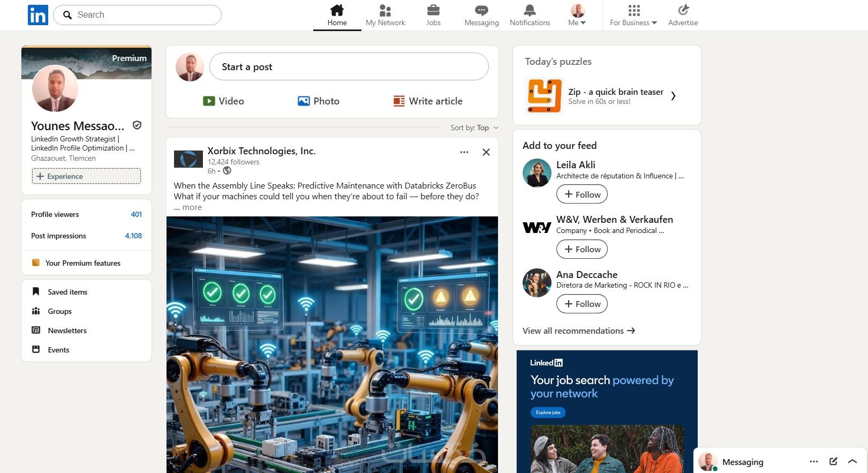Expand the Xorbix post with more
868x473 pixels.
click(x=192, y=207)
